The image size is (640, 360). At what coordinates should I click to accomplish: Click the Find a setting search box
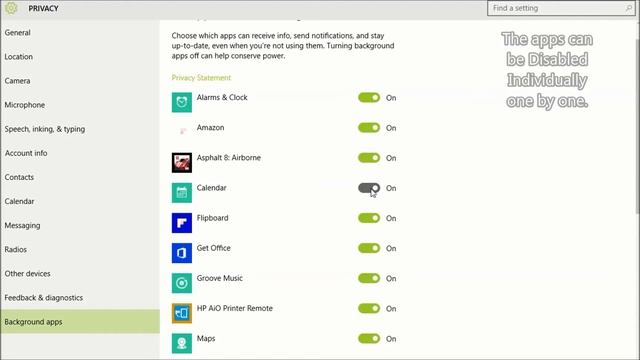pyautogui.click(x=561, y=8)
